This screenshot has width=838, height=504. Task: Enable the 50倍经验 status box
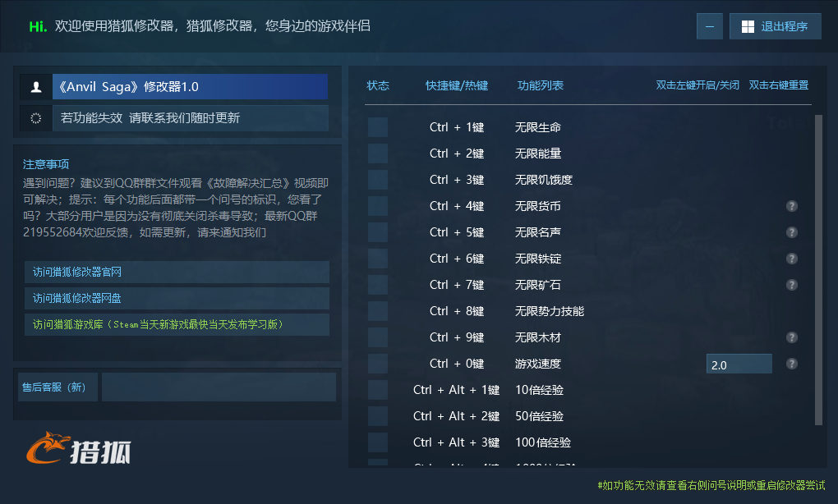(378, 416)
